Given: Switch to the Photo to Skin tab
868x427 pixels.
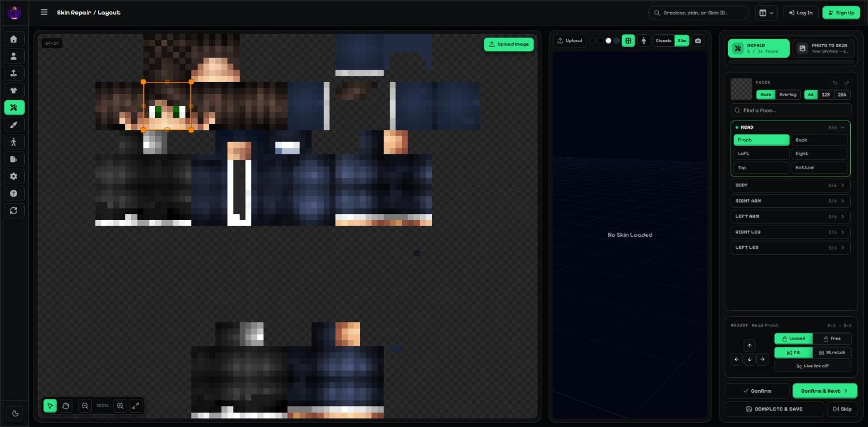Looking at the screenshot, I should 825,48.
